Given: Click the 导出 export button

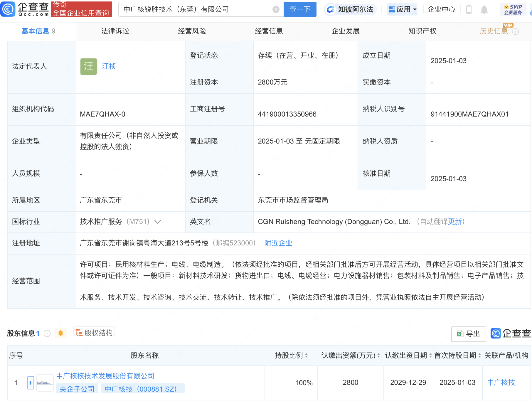Looking at the screenshot, I should coord(469,334).
